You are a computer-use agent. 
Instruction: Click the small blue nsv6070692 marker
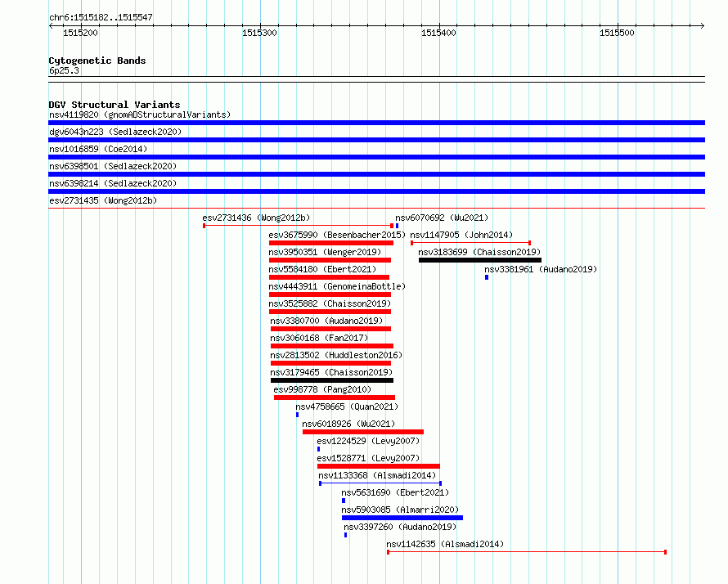click(x=397, y=226)
